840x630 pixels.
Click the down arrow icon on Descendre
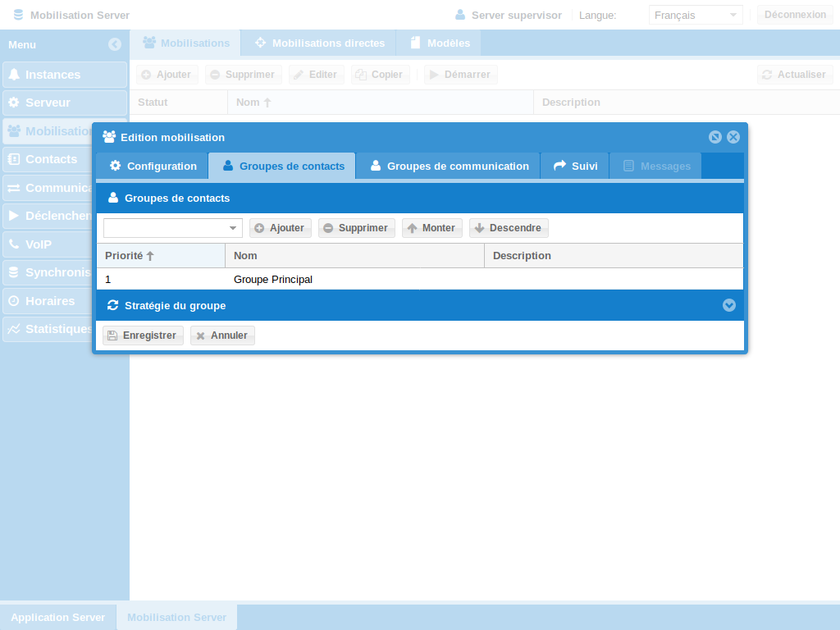pyautogui.click(x=479, y=228)
